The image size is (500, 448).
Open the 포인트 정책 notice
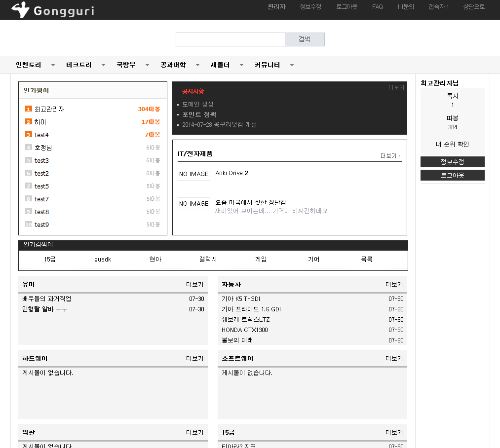[199, 114]
